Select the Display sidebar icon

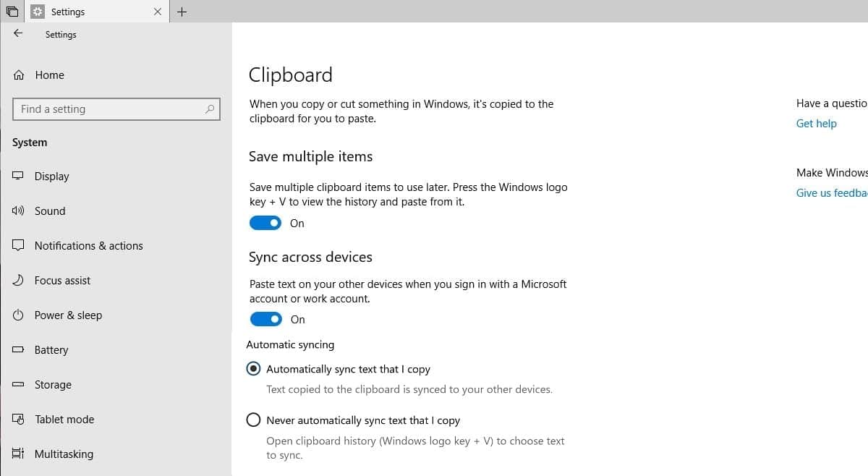tap(20, 176)
